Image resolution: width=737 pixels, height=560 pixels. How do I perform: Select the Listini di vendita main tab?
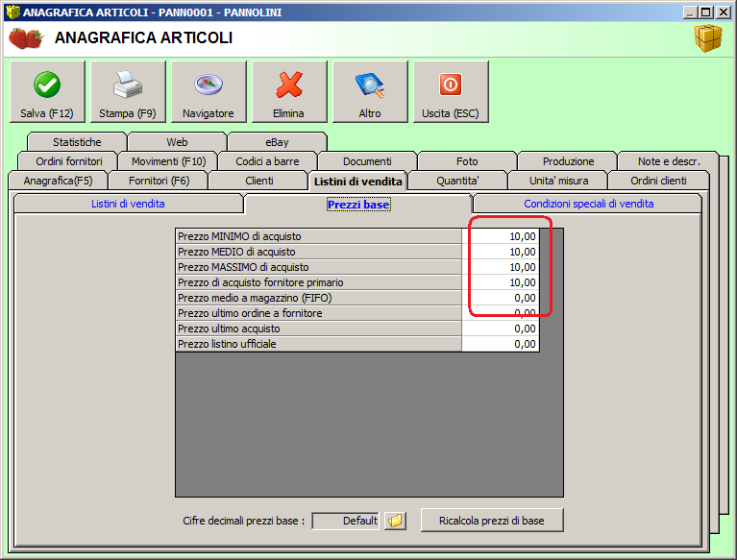pyautogui.click(x=358, y=182)
